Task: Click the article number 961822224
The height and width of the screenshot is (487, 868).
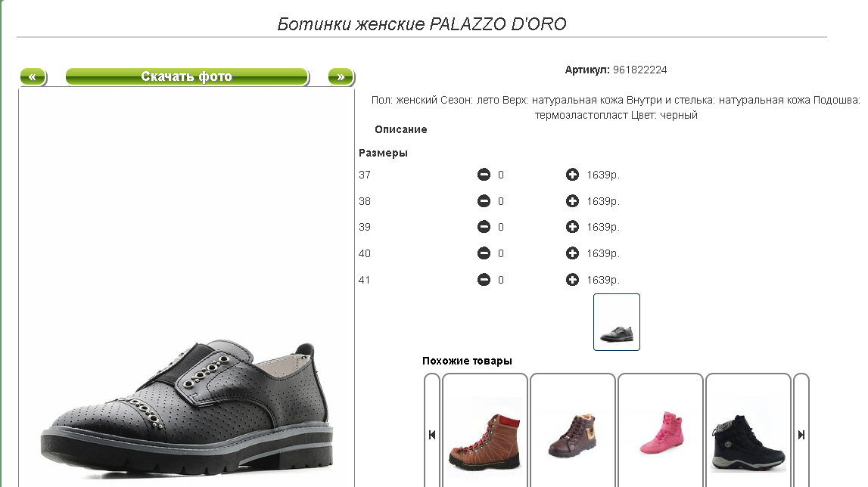Action: point(640,70)
